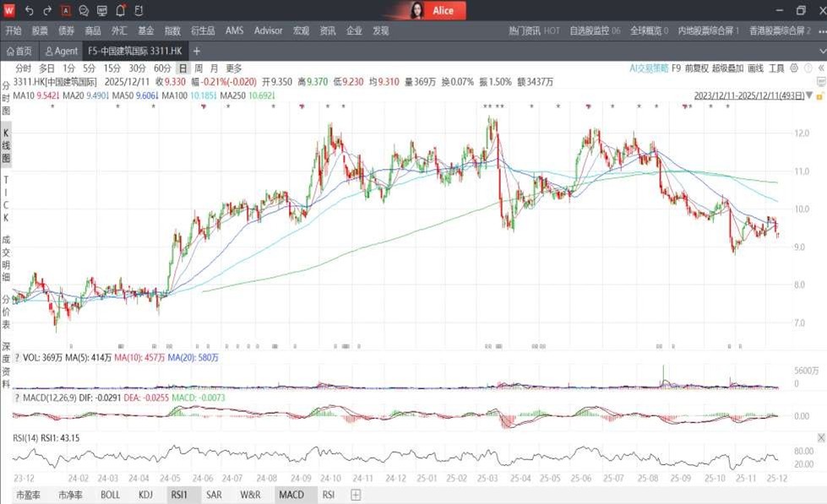Click the F1 help icon
The image size is (827, 504).
[139, 11]
